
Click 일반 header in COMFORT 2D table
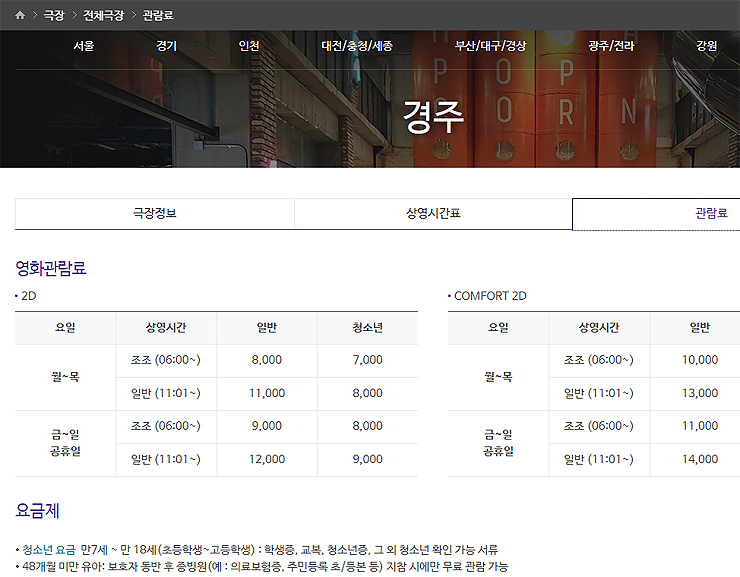coord(700,328)
